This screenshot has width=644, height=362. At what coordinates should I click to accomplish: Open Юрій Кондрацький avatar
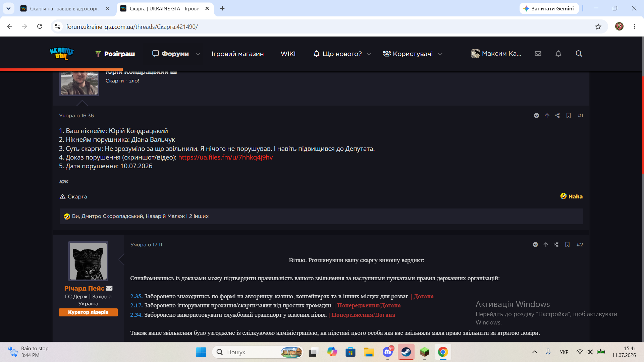point(79,83)
